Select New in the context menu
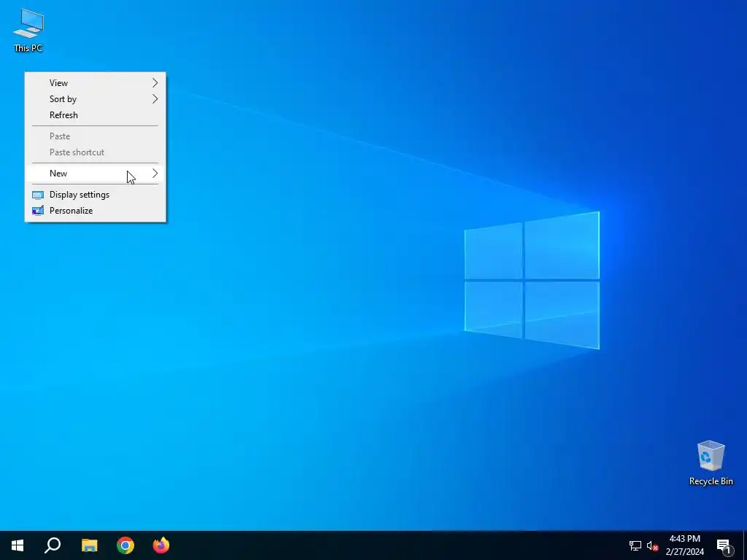Image resolution: width=747 pixels, height=560 pixels. click(x=96, y=174)
